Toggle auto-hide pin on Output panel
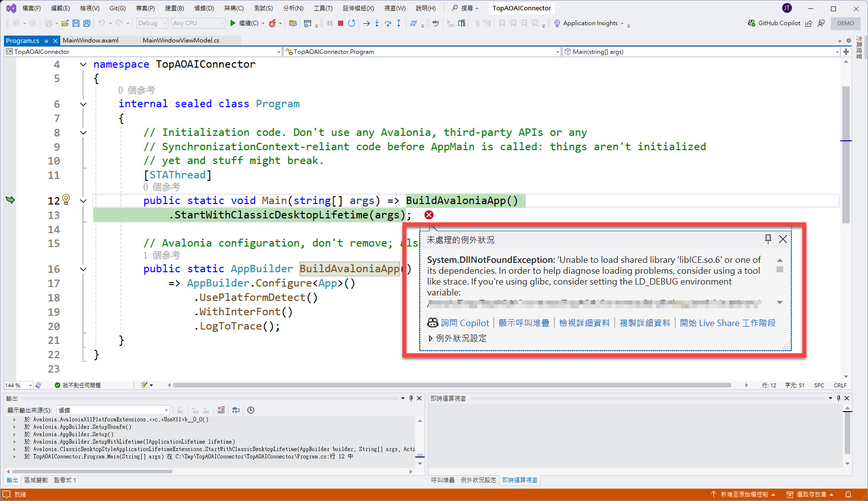This screenshot has height=501, width=868. [411, 398]
